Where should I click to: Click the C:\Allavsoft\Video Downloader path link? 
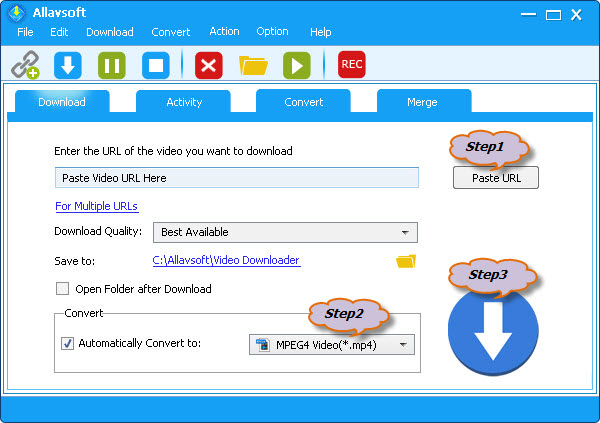(x=226, y=260)
